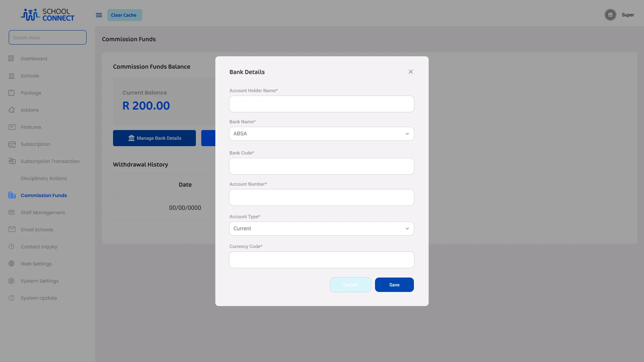Close the Bank Details dialog

pyautogui.click(x=411, y=72)
